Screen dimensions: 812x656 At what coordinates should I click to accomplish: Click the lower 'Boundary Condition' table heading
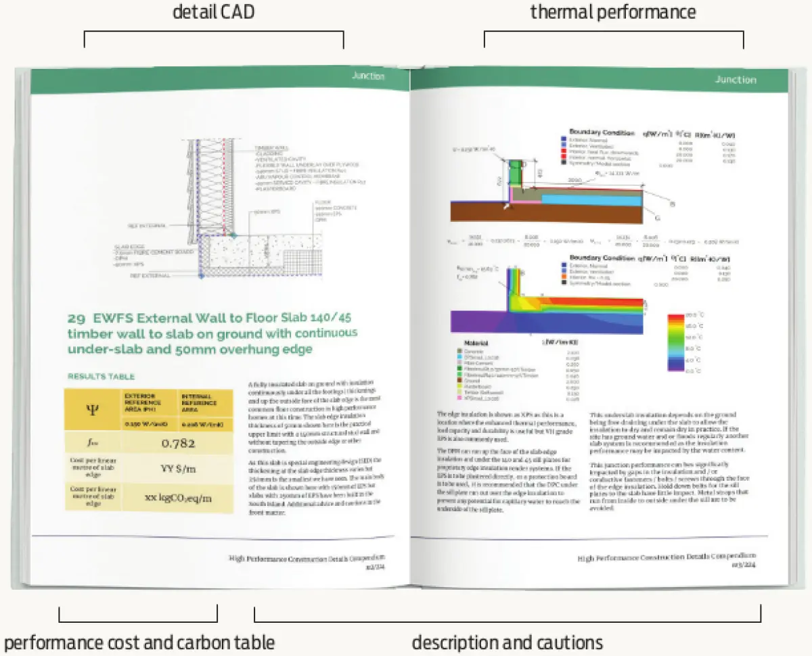(602, 258)
